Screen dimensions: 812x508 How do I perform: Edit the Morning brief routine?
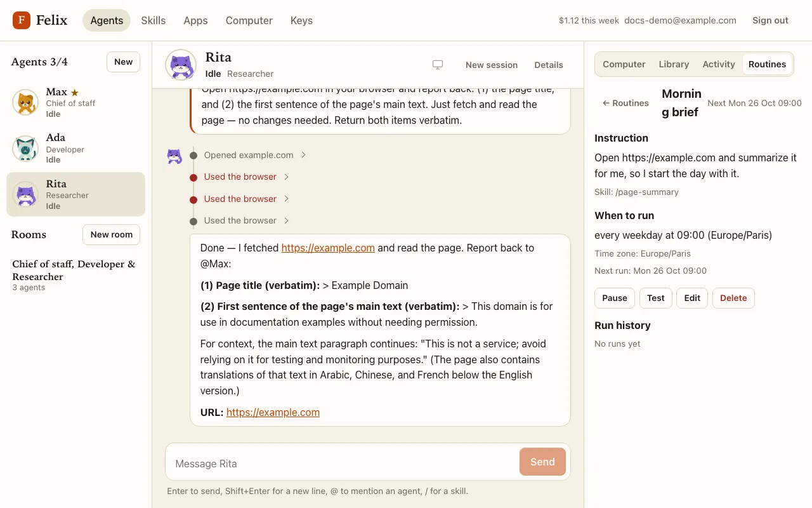click(x=692, y=298)
